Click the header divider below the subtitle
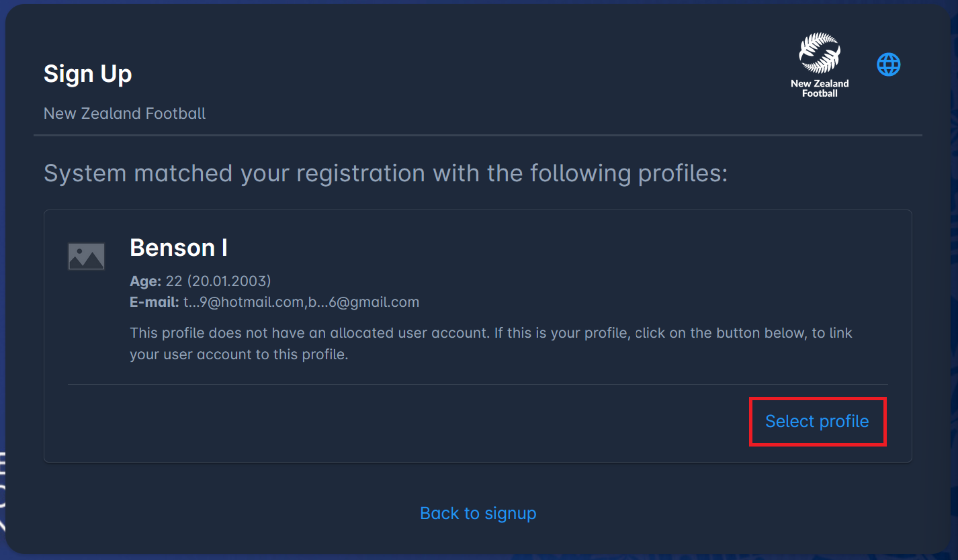The width and height of the screenshot is (958, 560). click(478, 136)
